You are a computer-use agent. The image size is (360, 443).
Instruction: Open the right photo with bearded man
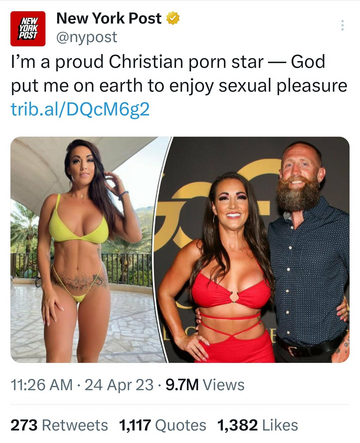[253, 249]
